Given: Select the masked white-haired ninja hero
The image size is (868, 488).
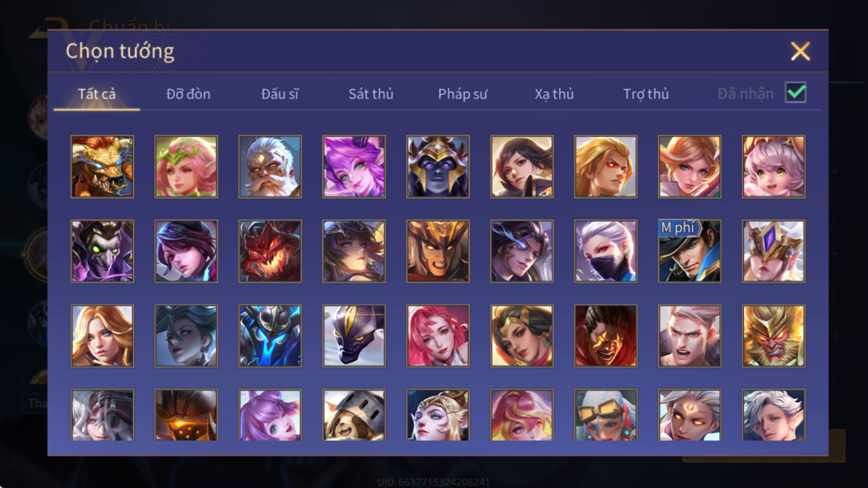Looking at the screenshot, I should tap(605, 251).
